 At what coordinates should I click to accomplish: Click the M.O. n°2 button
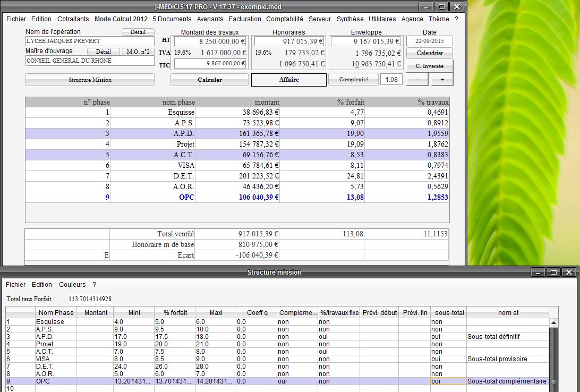pyautogui.click(x=138, y=52)
